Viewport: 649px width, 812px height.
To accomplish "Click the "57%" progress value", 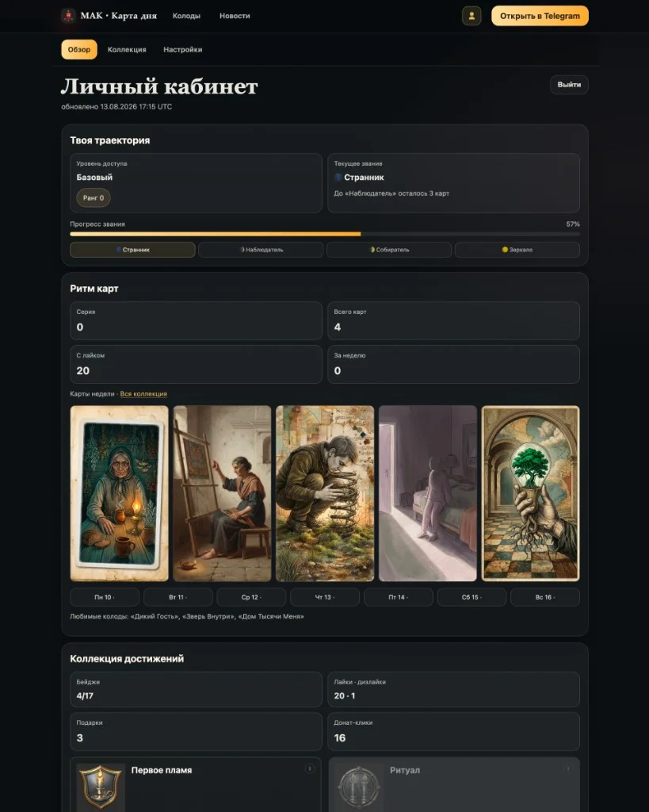I will [x=573, y=224].
